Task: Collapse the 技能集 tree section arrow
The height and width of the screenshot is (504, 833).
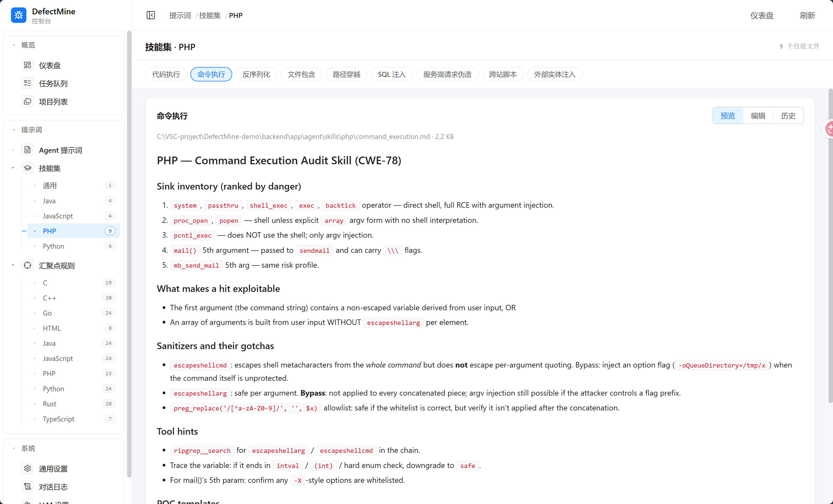Action: tap(13, 168)
